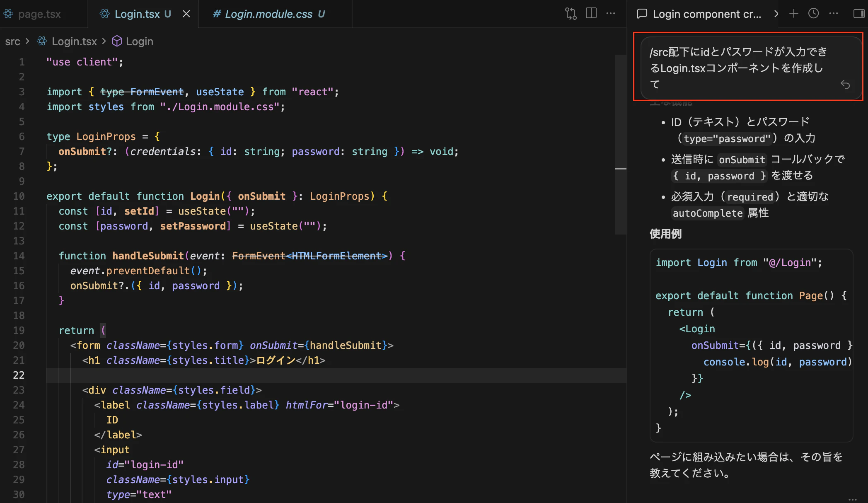The width and height of the screenshot is (868, 503).
Task: Click onSubmit inline code in chat bullet
Action: coord(742,160)
